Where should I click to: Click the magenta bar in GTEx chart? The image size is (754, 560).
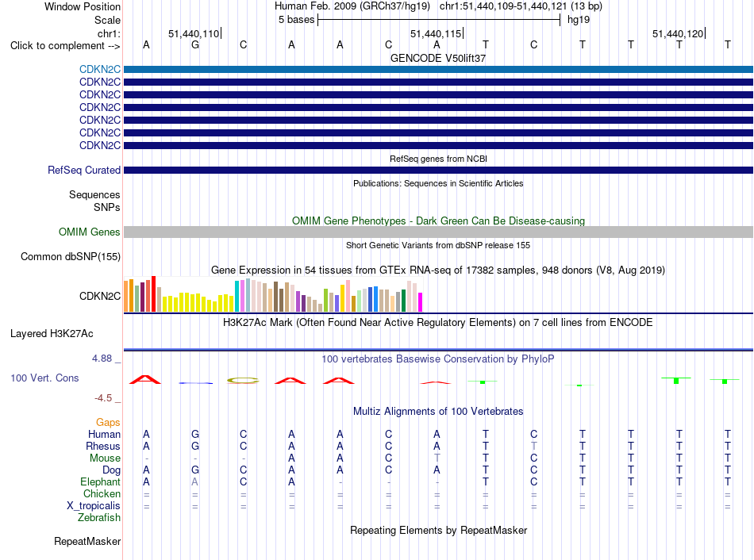(x=421, y=302)
